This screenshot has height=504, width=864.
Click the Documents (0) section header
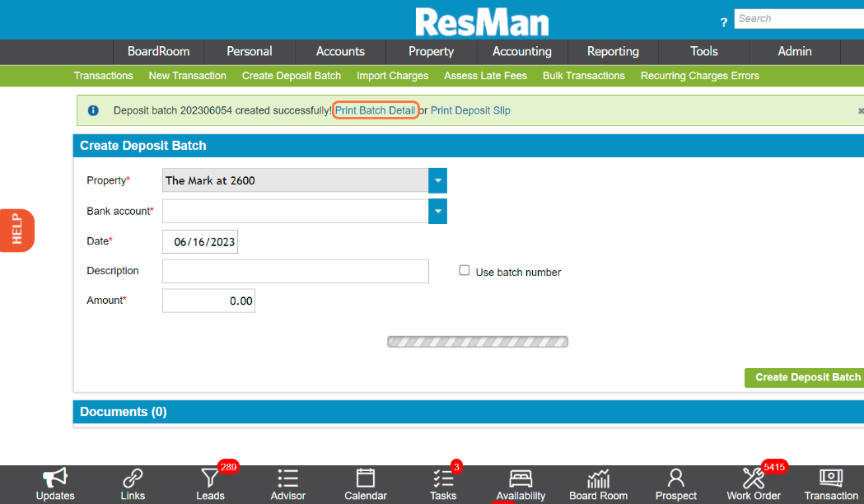pyautogui.click(x=469, y=412)
